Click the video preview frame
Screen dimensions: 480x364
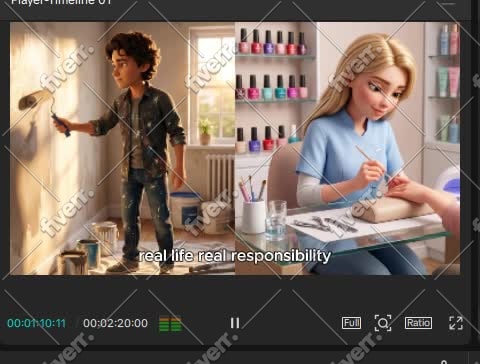pos(235,148)
